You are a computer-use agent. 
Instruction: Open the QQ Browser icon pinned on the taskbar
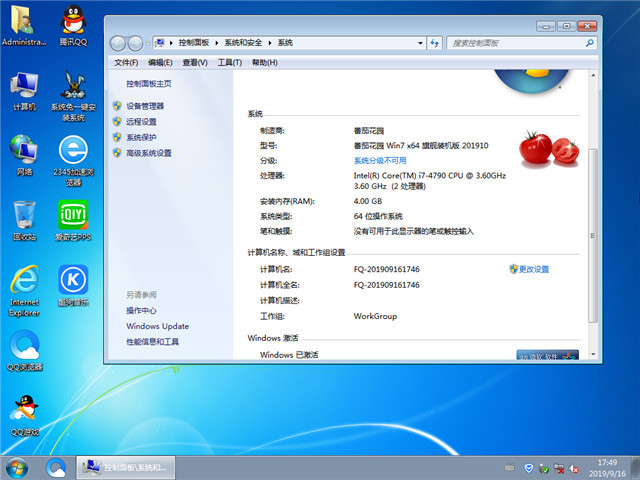[x=56, y=468]
